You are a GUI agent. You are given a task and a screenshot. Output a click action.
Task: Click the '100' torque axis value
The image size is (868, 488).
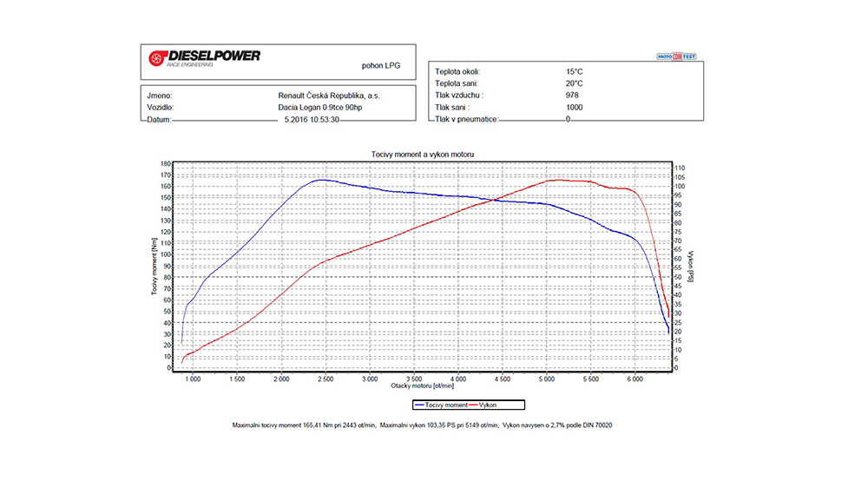(x=166, y=254)
